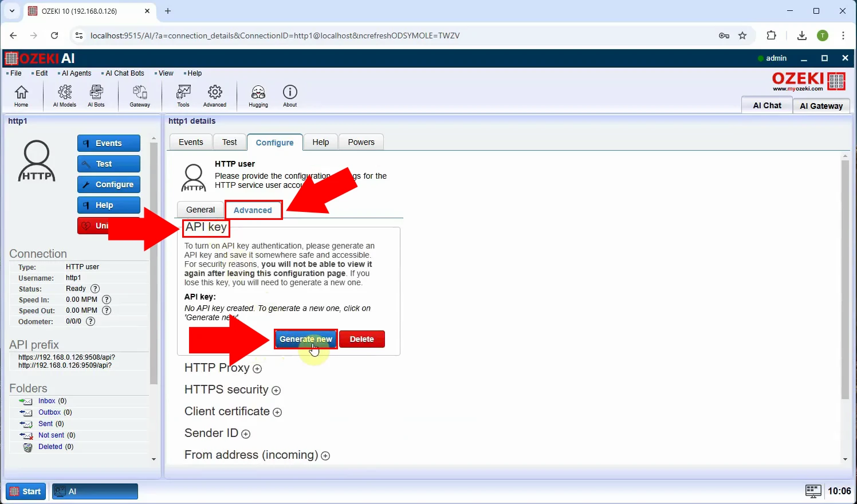Switch to the General sub-tab
The image size is (857, 504).
[201, 210]
